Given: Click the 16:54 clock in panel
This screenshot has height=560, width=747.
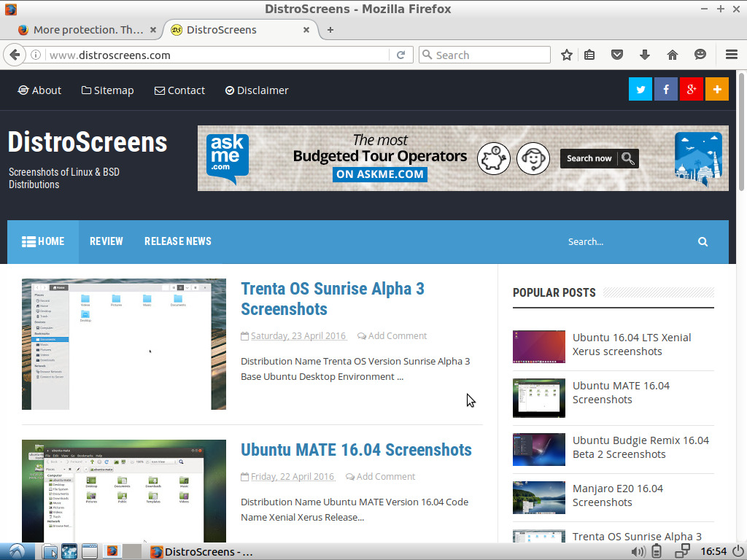Looking at the screenshot, I should [x=713, y=551].
